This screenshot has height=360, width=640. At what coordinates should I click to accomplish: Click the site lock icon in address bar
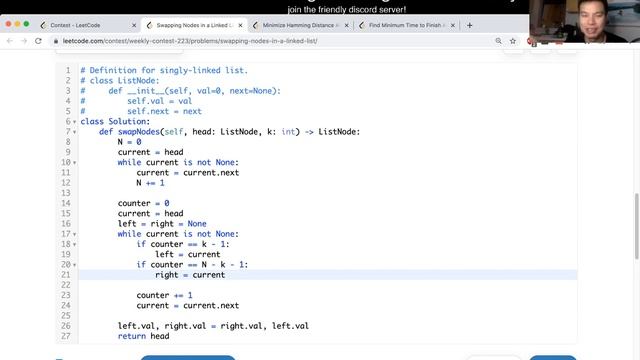[56, 41]
